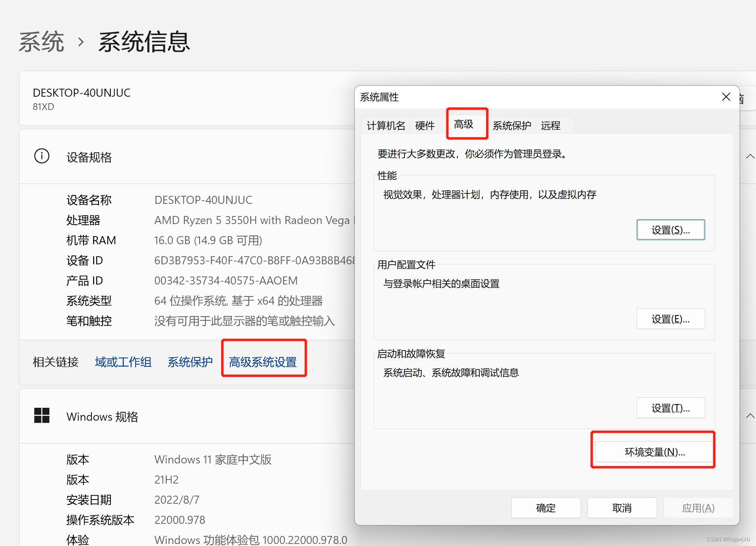Screen dimensions: 756x546
Task: Click the RAM value 16.0 GB
Action: coord(208,240)
